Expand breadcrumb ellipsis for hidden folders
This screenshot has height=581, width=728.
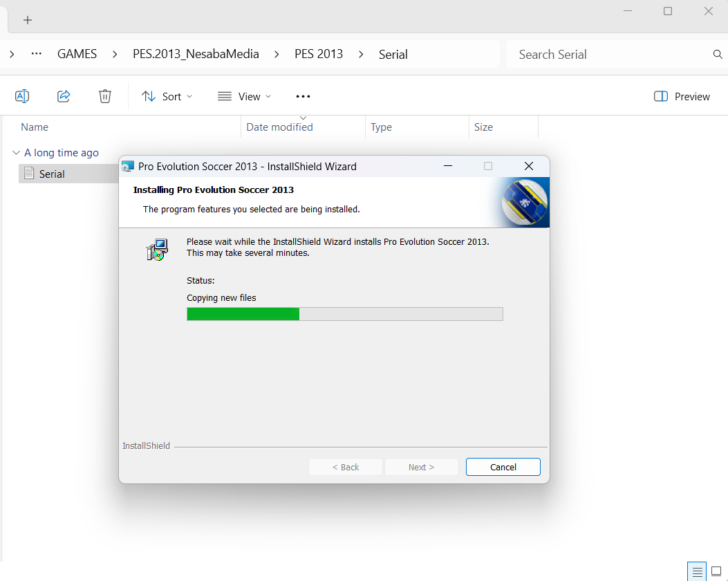coord(36,54)
